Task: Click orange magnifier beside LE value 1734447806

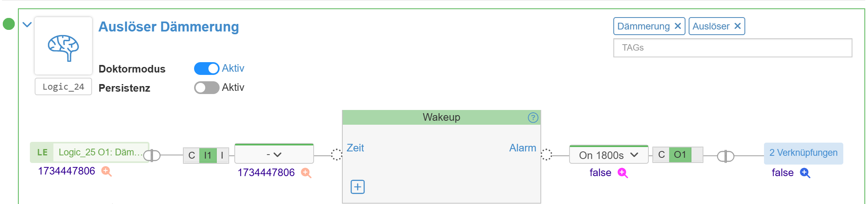Action: pos(106,171)
